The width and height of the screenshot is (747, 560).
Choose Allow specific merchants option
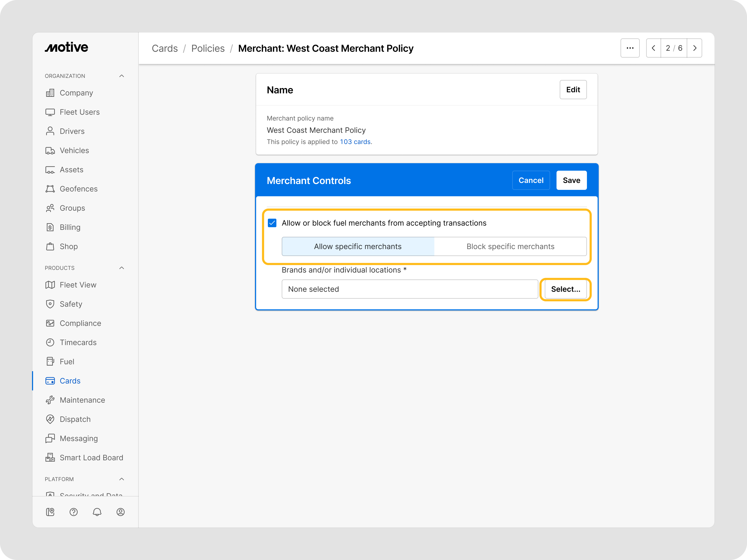(x=358, y=246)
